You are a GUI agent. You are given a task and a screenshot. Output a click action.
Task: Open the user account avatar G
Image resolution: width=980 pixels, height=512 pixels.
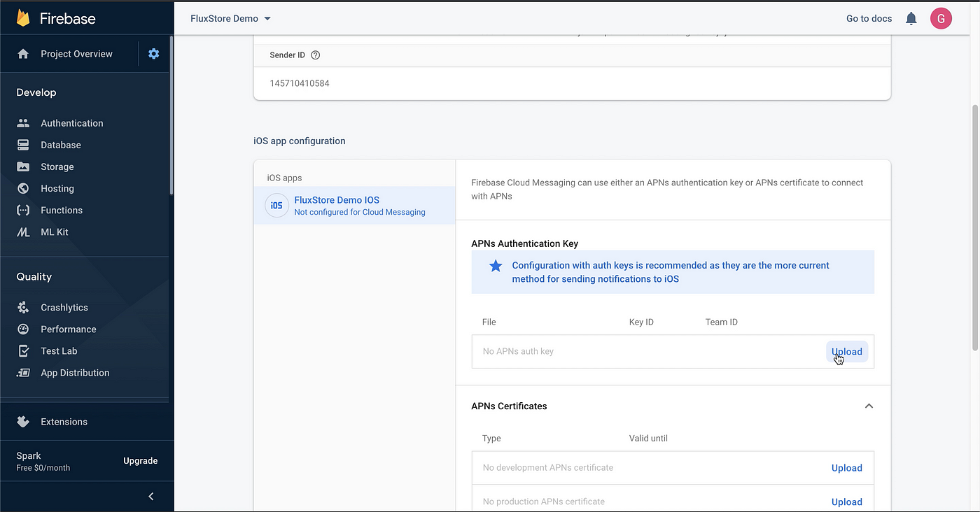point(941,19)
